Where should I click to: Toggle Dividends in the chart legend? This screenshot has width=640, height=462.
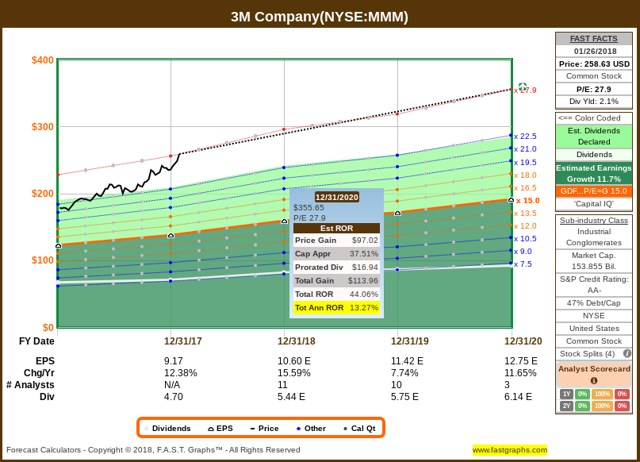167,428
